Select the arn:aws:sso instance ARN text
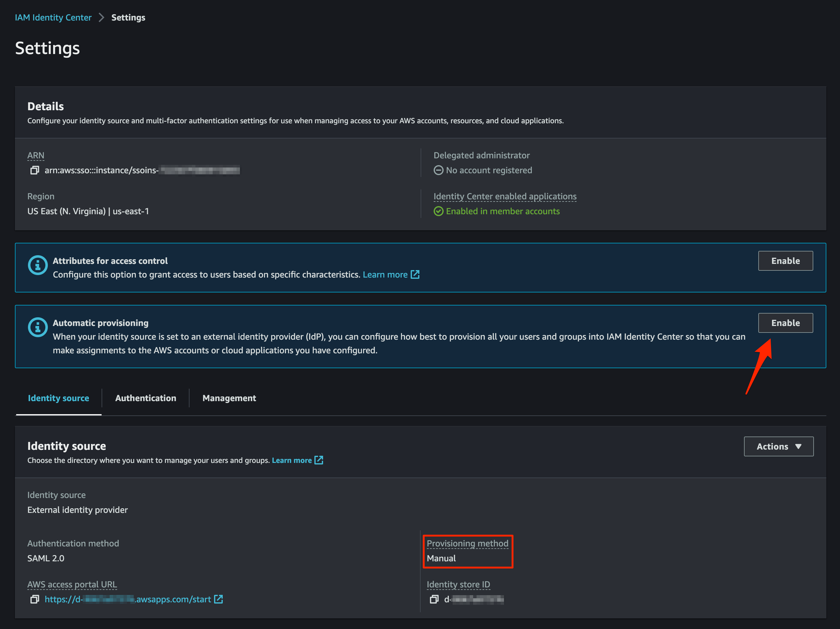 coord(142,170)
